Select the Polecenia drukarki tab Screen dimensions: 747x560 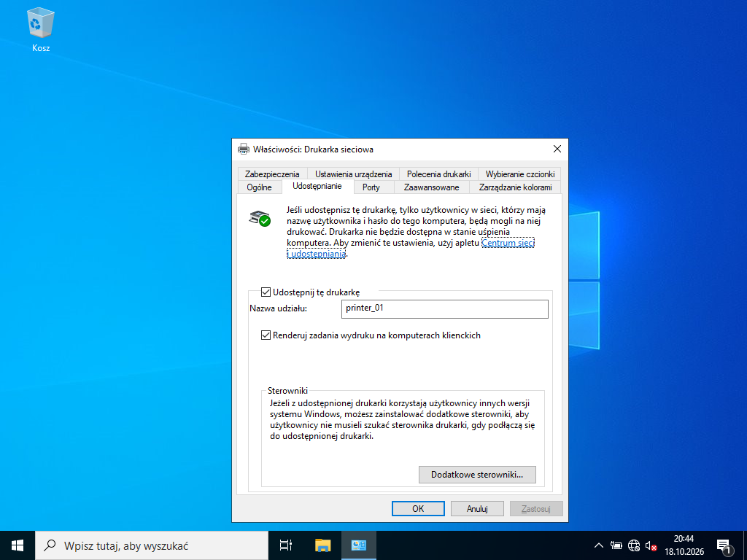click(x=438, y=174)
